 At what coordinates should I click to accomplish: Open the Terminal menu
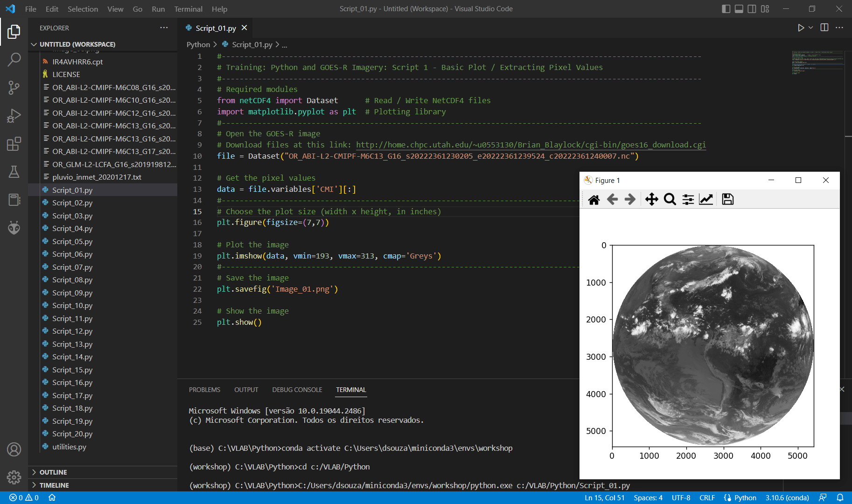pyautogui.click(x=189, y=9)
